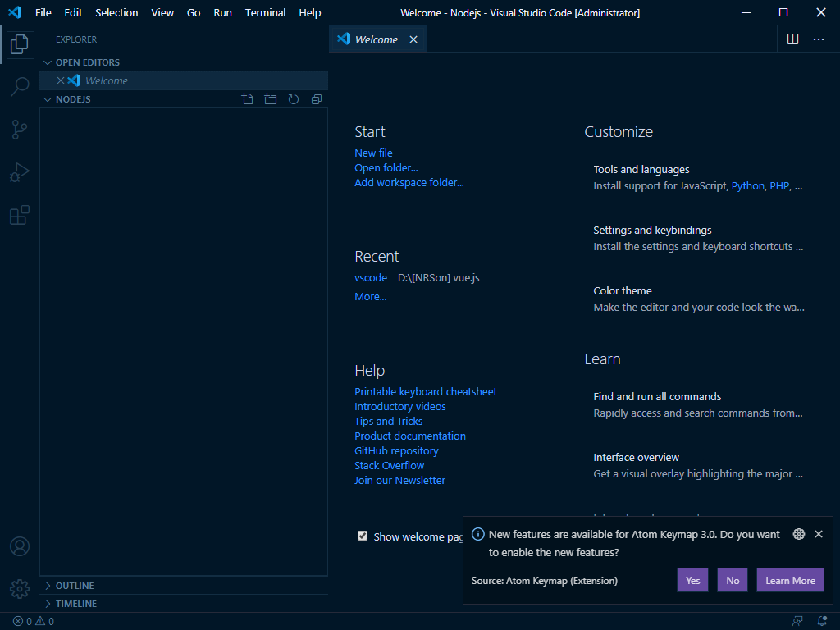Open Tips and Tricks link
The width and height of the screenshot is (840, 630).
click(388, 421)
